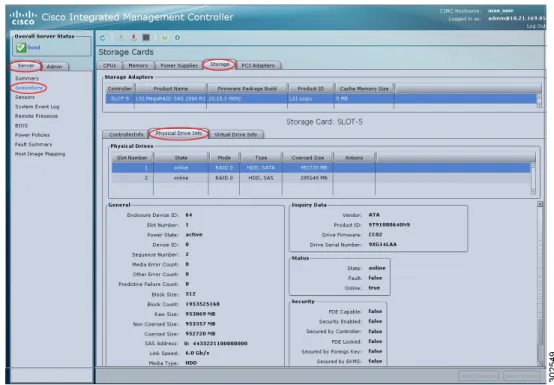Click the Cache Memory Size column header
This screenshot has height=385, width=554.
pos(364,89)
